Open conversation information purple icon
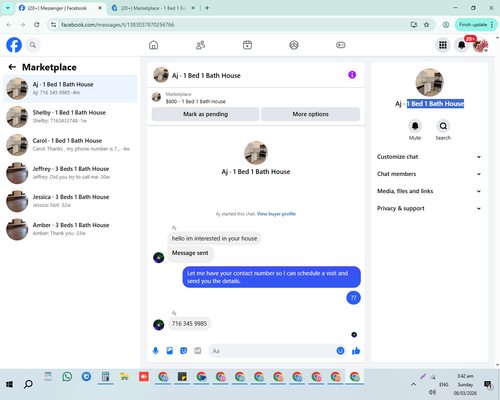 (x=352, y=75)
